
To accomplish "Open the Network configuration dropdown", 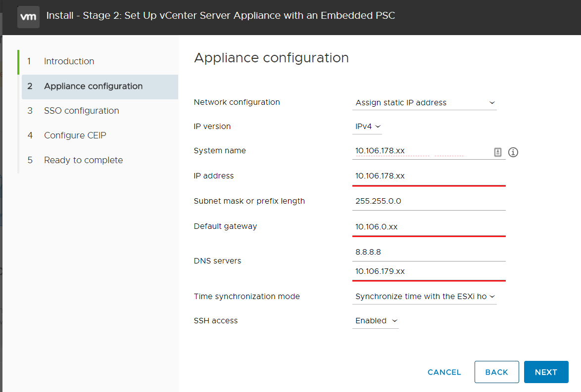I will 424,102.
